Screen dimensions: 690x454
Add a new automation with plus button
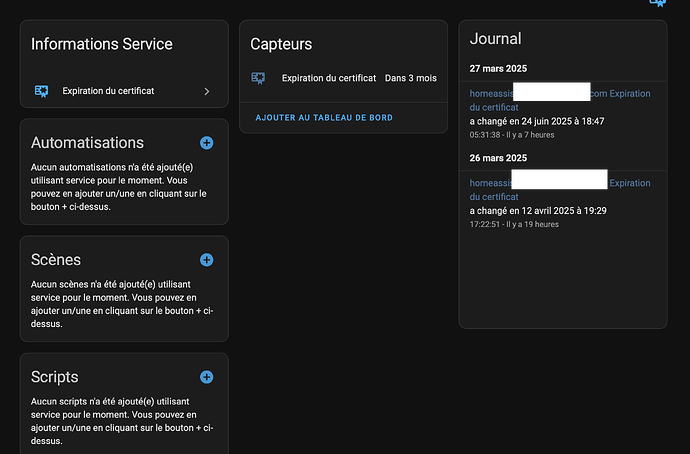[206, 143]
